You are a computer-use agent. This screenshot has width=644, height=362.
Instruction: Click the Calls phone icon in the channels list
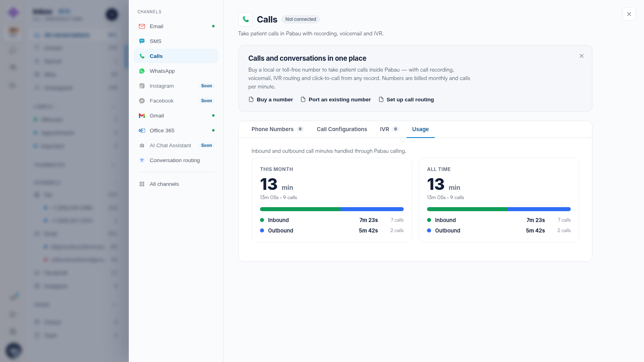(x=142, y=56)
